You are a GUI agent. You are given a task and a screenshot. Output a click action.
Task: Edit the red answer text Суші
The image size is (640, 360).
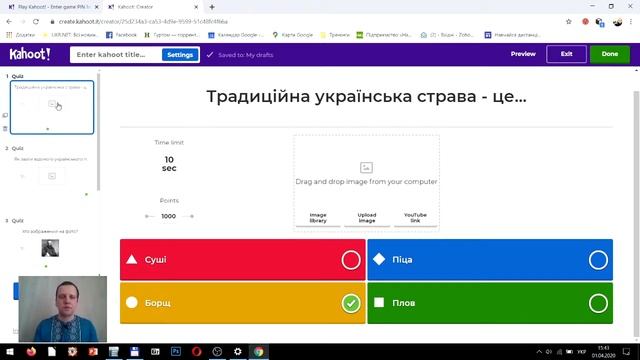pos(156,260)
